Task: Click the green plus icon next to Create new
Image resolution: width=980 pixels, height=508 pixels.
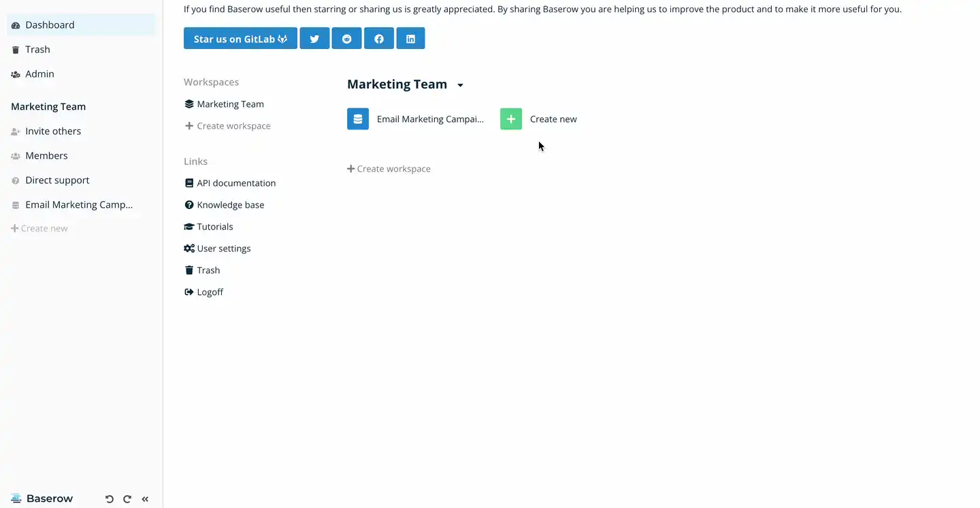Action: 510,118
